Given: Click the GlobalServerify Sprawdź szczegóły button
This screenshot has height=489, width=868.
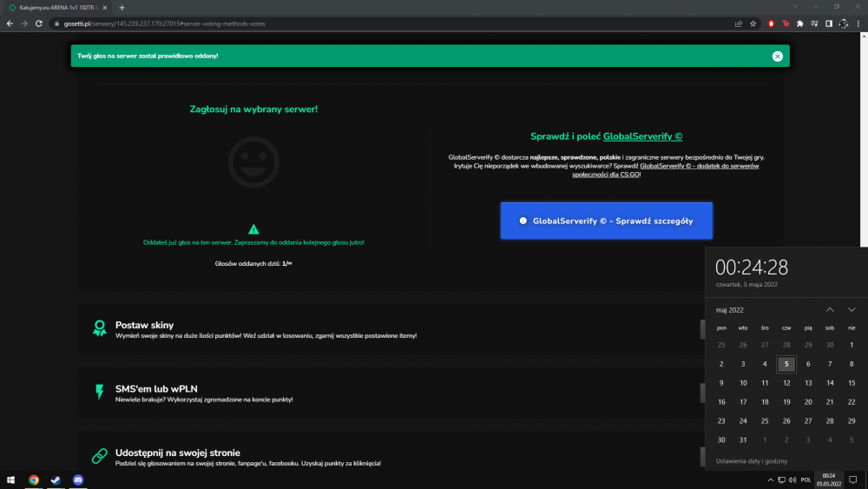Looking at the screenshot, I should (606, 221).
